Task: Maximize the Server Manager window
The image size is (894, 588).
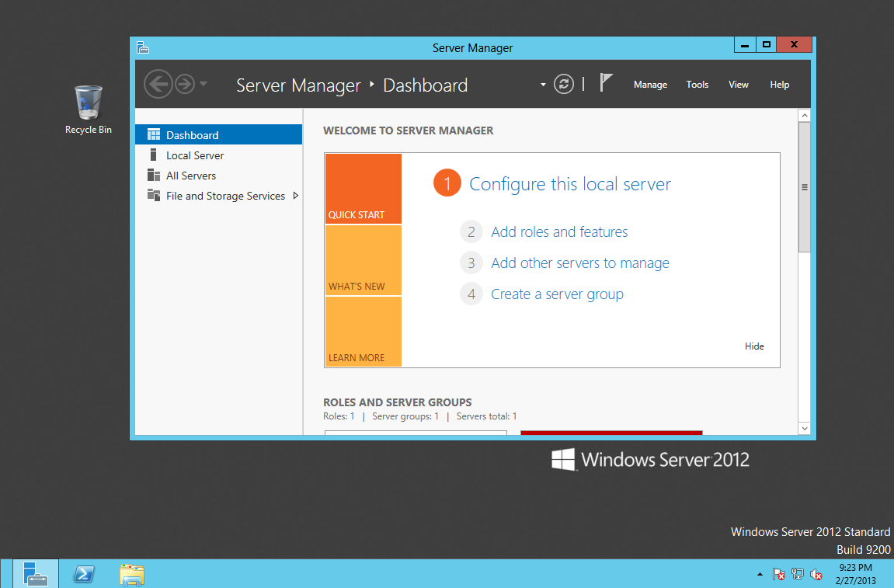Action: click(x=767, y=44)
